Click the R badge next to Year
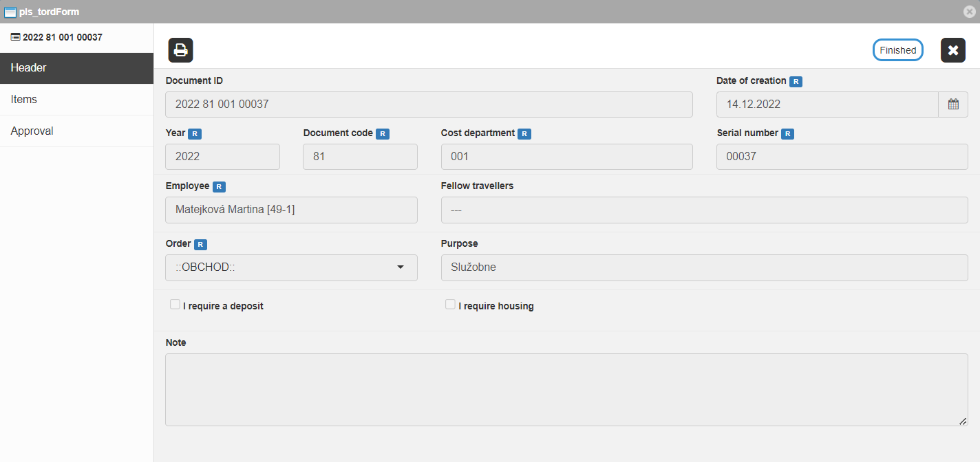Screen dimensions: 980x462 coord(195,134)
